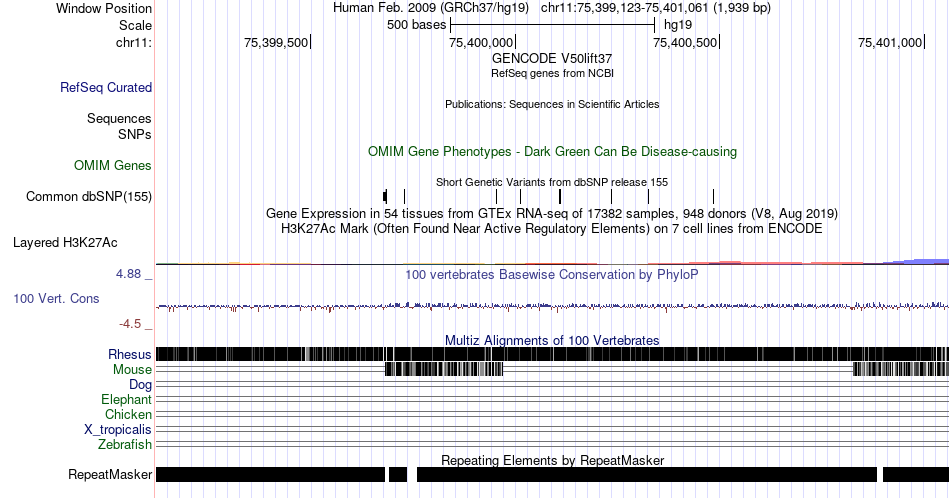Click the RefSeq Curated track label
The image size is (950, 498).
106,87
